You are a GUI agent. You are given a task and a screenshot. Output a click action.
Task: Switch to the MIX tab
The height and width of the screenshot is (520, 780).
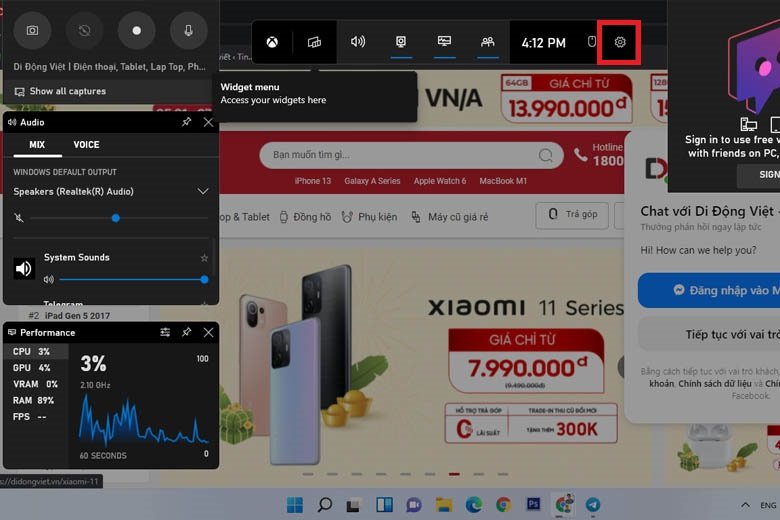coord(37,145)
